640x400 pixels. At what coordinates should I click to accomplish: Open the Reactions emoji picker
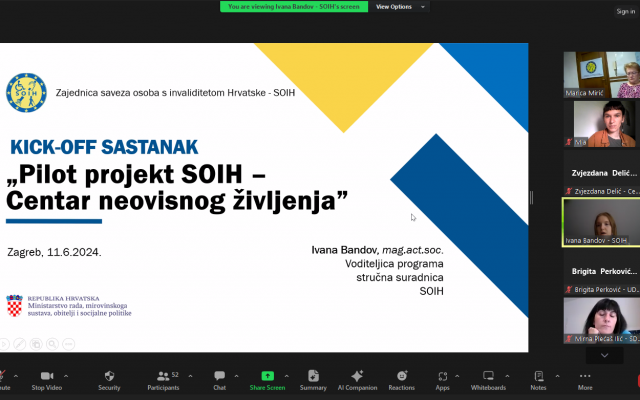(402, 380)
